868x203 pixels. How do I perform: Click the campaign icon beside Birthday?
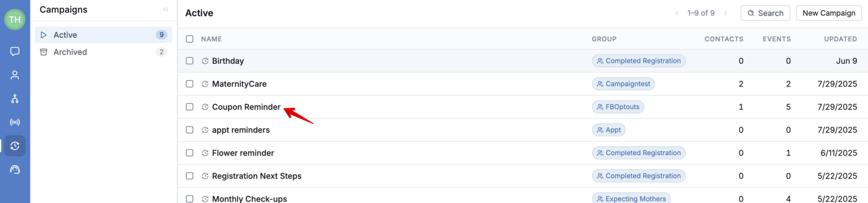click(x=205, y=61)
